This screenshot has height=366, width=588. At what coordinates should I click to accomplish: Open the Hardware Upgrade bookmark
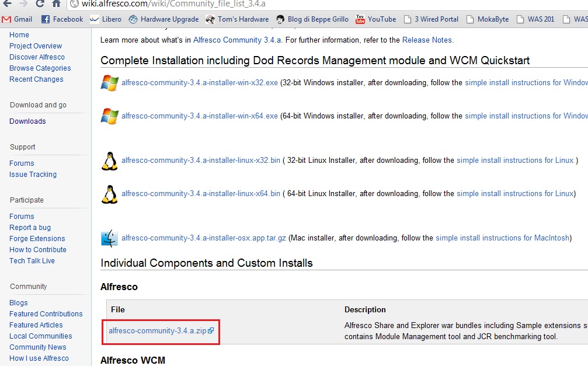[x=163, y=19]
